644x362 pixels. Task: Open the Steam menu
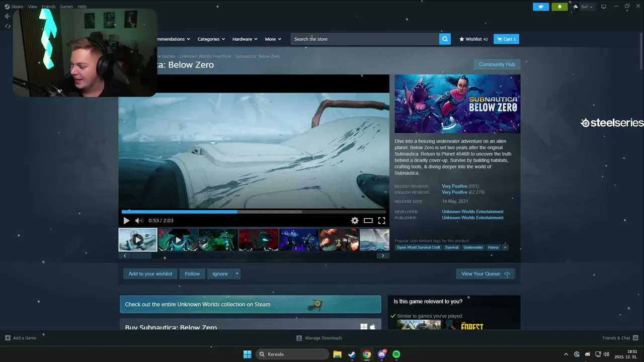[x=17, y=7]
